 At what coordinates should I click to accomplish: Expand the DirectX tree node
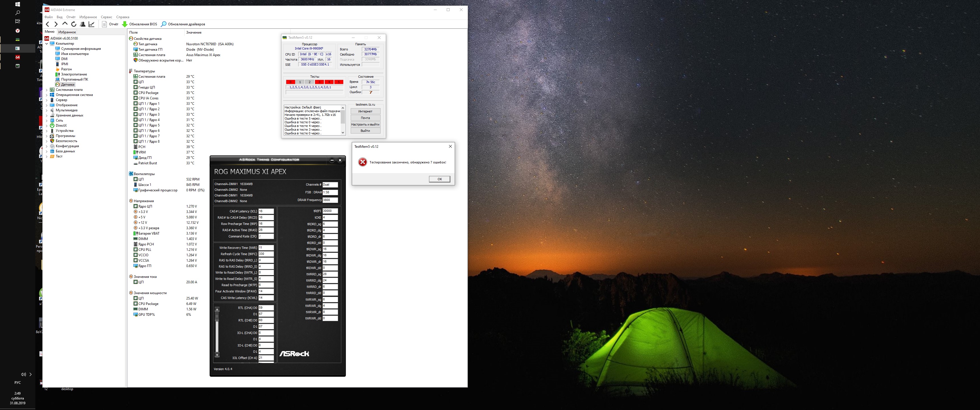coord(47,126)
